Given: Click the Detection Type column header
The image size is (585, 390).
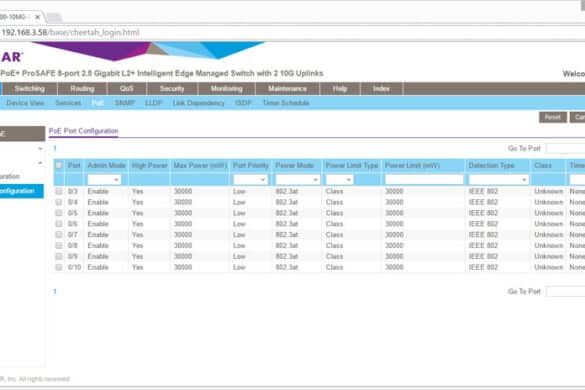Looking at the screenshot, I should point(491,165).
